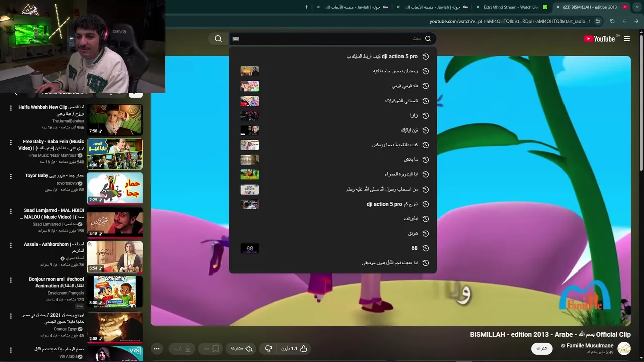Click history icon beside '68' suggestion
This screenshot has width=644, height=362.
[426, 248]
